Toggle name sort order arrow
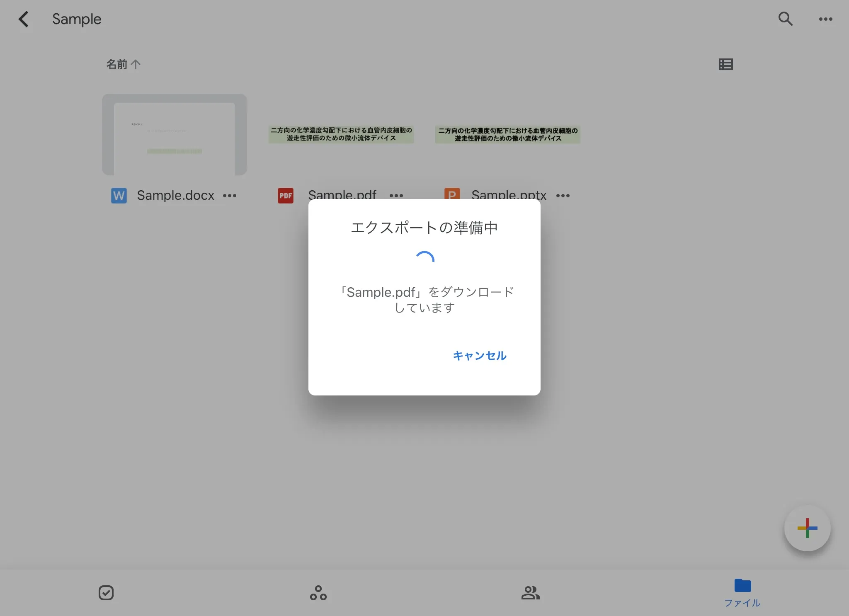The image size is (849, 616). pos(136,64)
